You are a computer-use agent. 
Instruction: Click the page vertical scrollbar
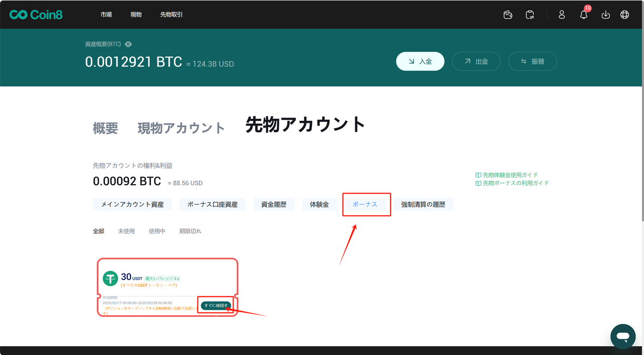click(641, 126)
